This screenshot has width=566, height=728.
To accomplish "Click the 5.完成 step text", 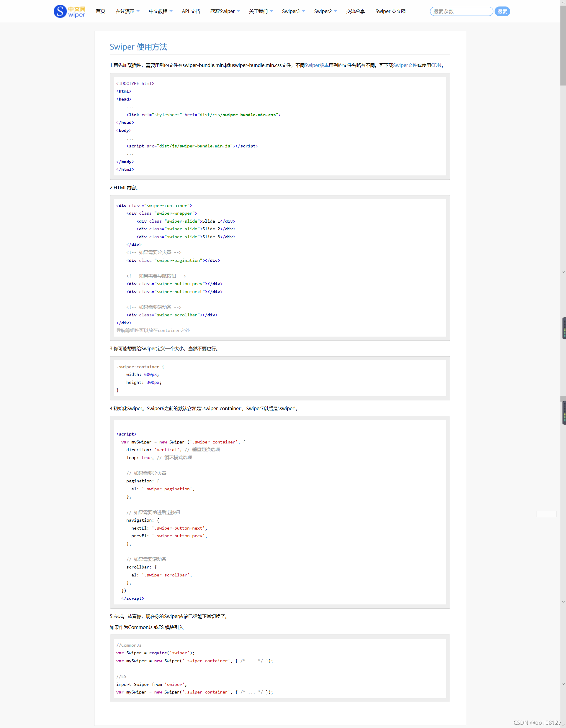I will click(x=169, y=616).
